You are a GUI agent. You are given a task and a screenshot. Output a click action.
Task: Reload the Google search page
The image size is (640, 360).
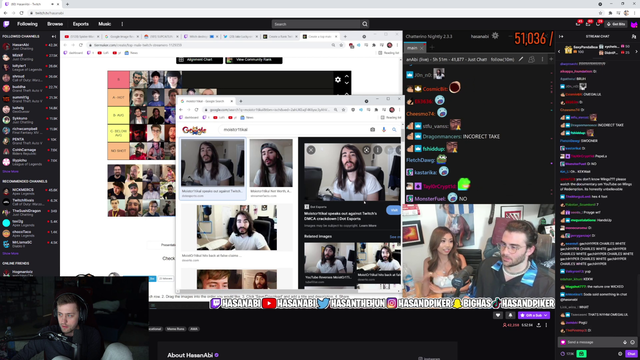(x=196, y=110)
